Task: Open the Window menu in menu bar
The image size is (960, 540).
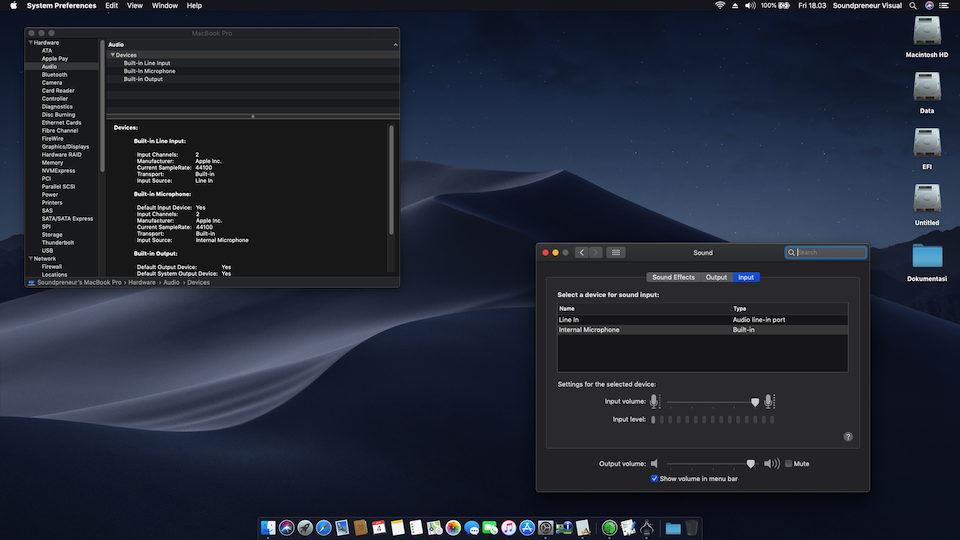Action: pos(165,6)
